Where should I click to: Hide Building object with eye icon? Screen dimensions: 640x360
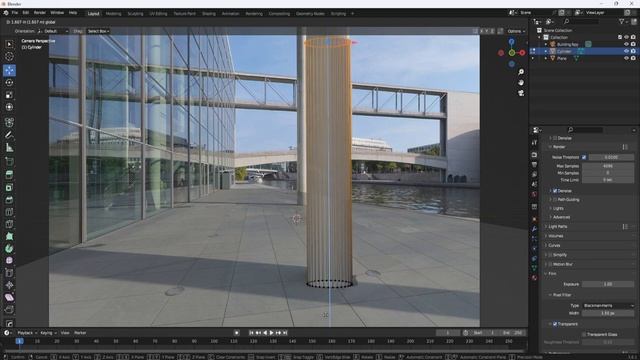pos(627,44)
